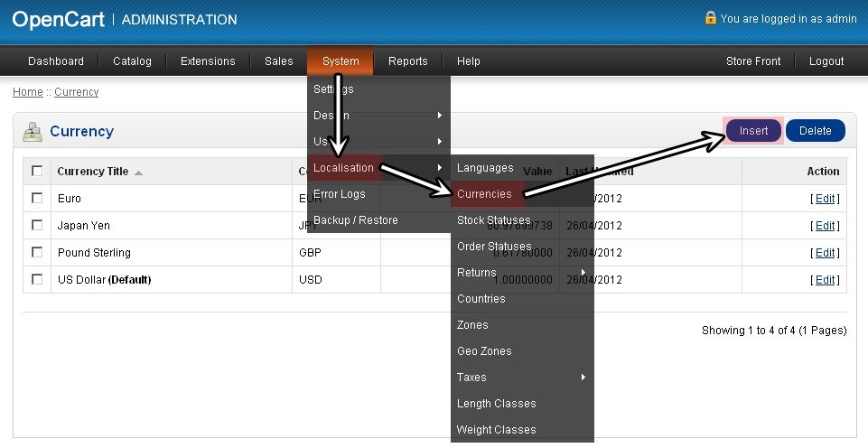Expand the Users submenu arrow
Image resolution: width=868 pixels, height=448 pixels.
(440, 141)
